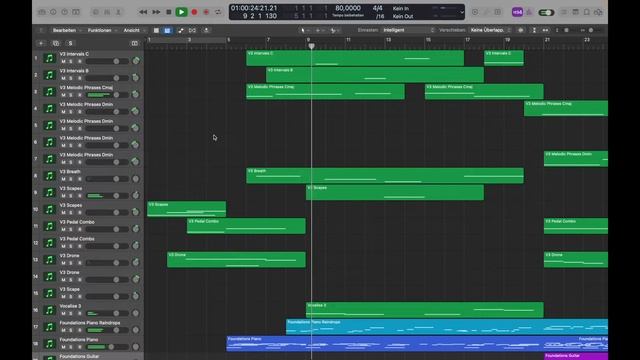
Task: Open the Verschieben Keine Überlapp. dropdown
Action: click(x=490, y=30)
